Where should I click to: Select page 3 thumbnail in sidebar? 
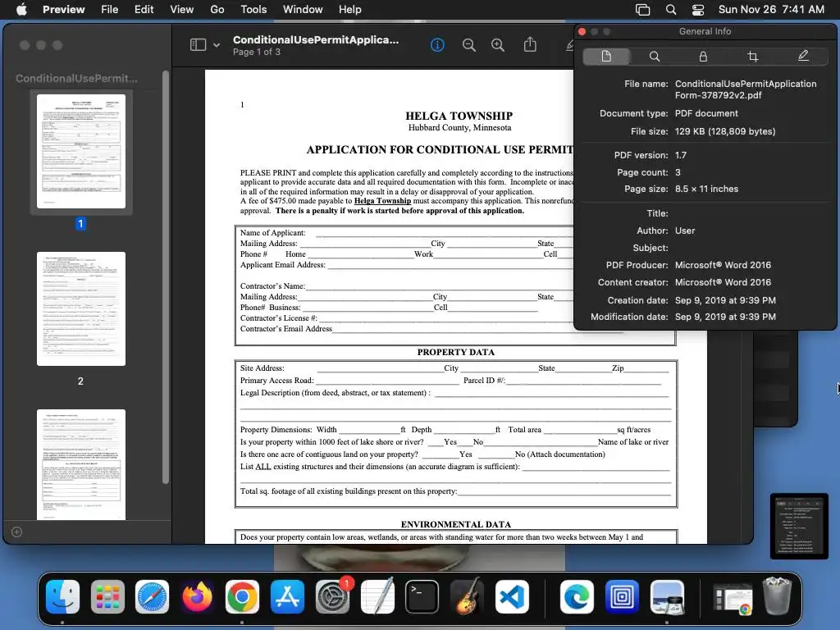pyautogui.click(x=81, y=464)
